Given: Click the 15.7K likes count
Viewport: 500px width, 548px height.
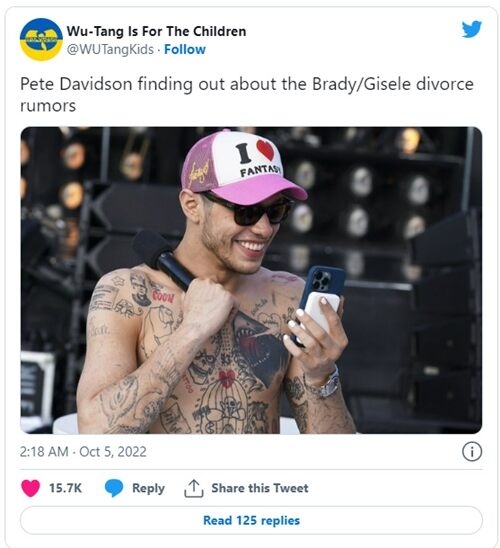Looking at the screenshot, I should (x=65, y=488).
